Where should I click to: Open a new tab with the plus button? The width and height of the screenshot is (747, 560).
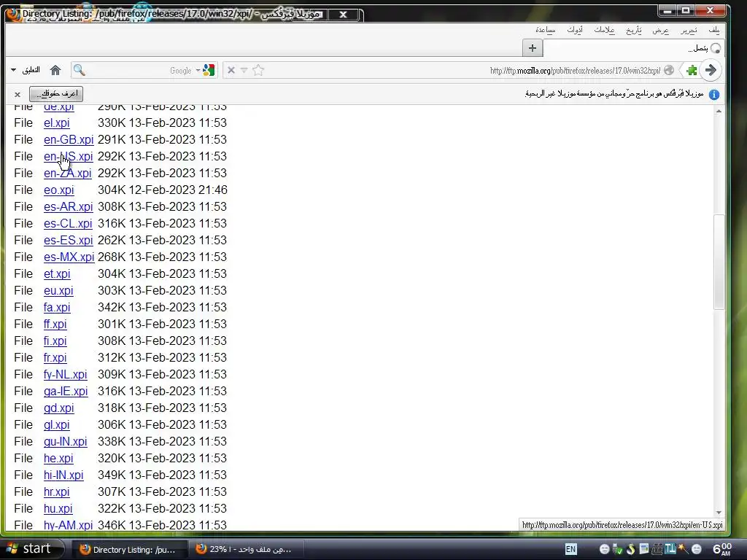coord(532,48)
